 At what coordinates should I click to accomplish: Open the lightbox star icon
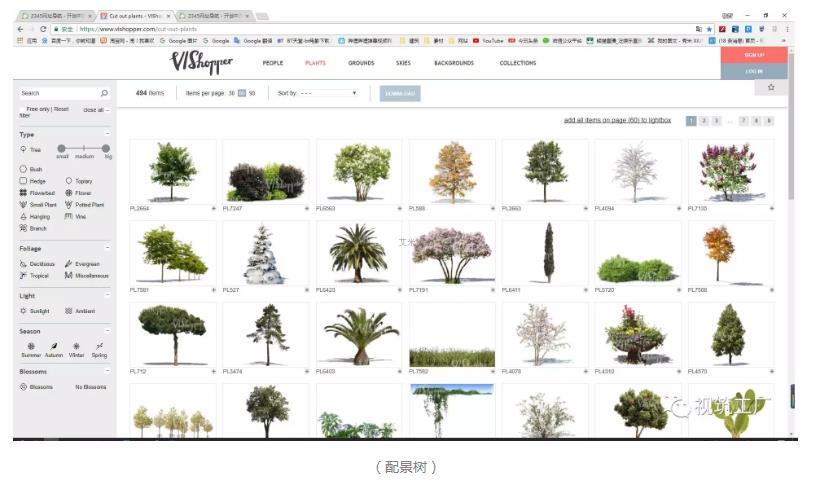[771, 87]
